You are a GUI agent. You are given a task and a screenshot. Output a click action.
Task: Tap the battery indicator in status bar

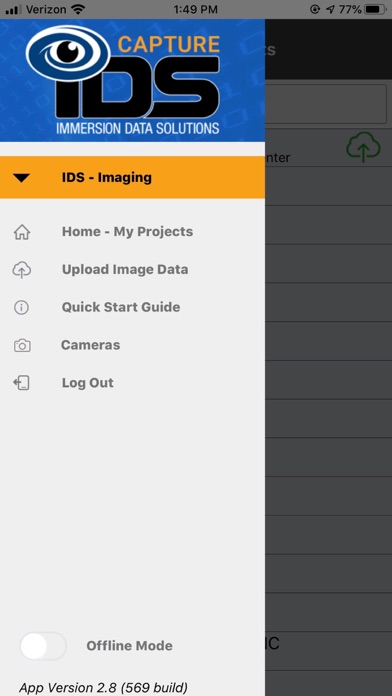(x=375, y=9)
